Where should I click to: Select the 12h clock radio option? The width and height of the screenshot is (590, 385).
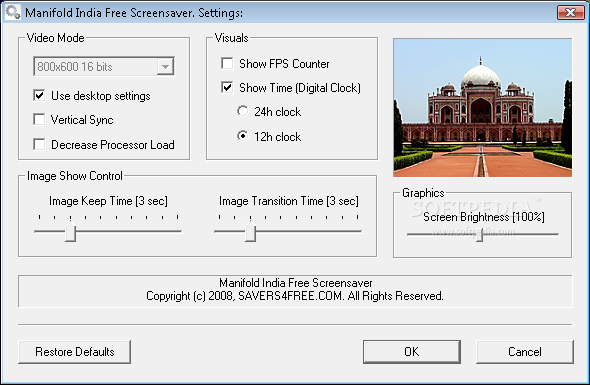coord(243,136)
